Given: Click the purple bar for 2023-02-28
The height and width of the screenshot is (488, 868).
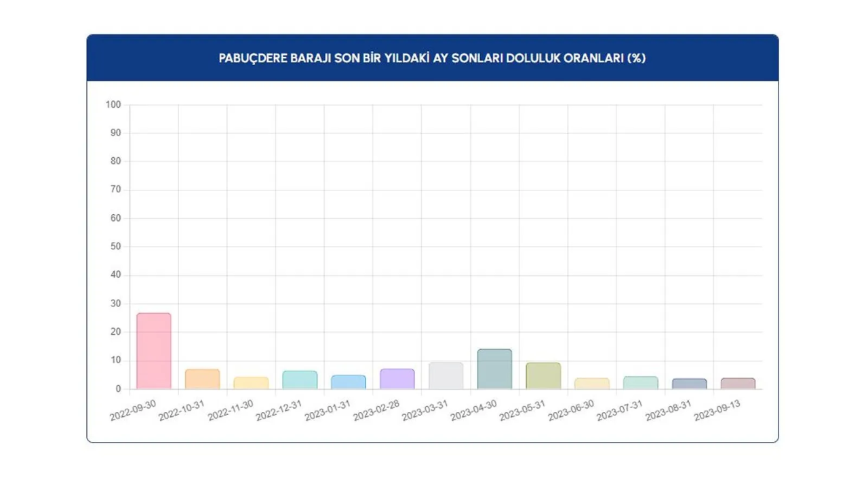Looking at the screenshot, I should click(x=397, y=379).
